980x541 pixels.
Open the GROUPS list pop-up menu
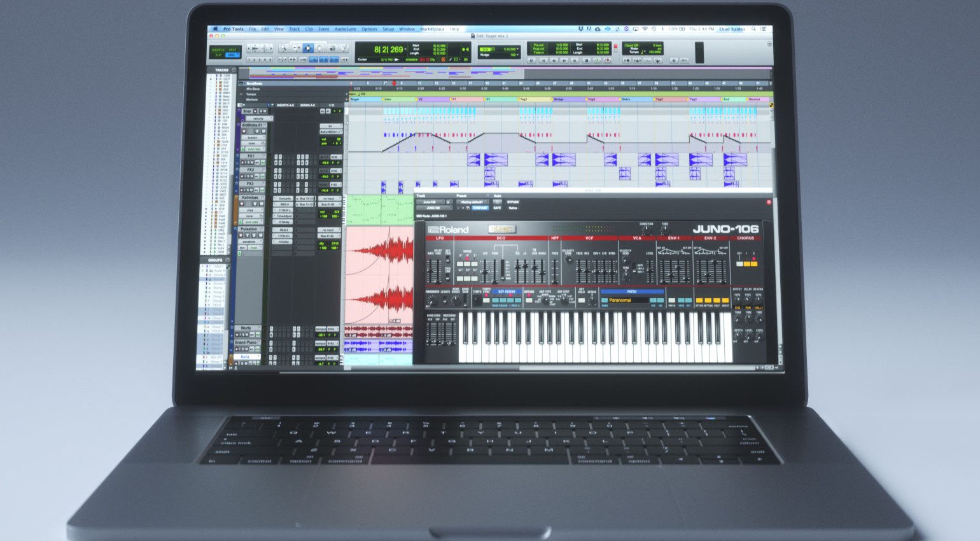tap(227, 260)
